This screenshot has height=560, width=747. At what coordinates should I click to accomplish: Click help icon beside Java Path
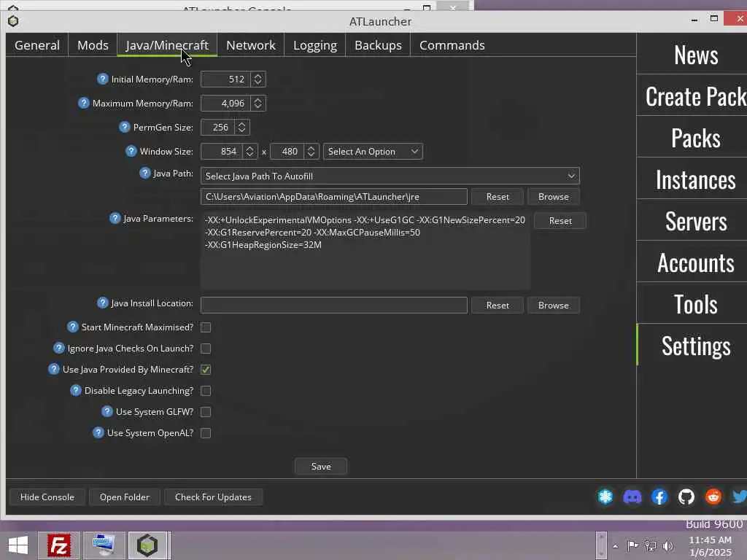coord(145,173)
